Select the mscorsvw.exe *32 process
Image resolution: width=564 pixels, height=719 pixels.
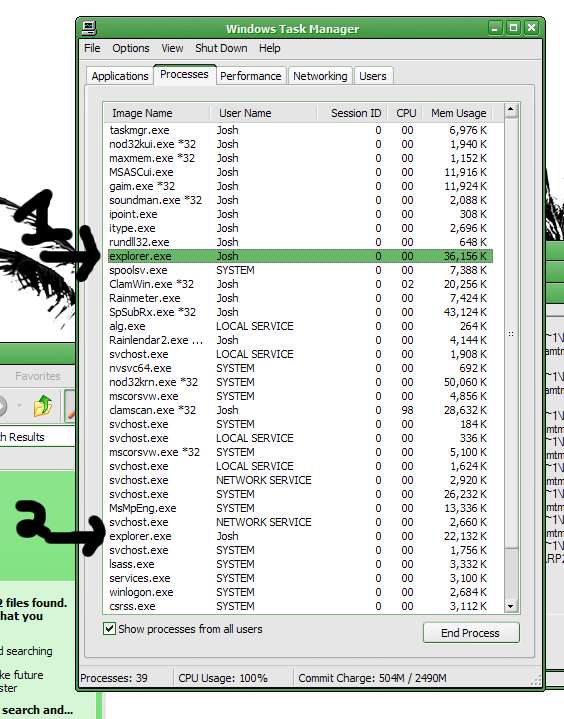300,452
